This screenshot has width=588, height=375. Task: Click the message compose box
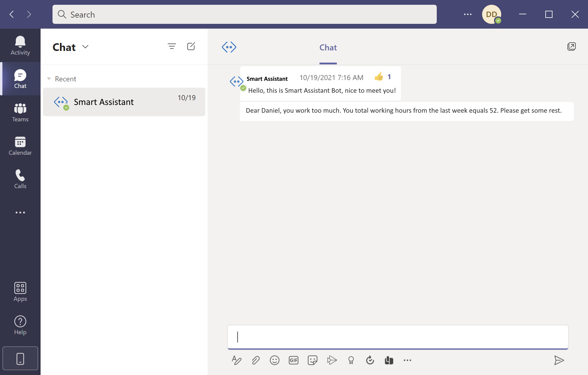(x=397, y=337)
